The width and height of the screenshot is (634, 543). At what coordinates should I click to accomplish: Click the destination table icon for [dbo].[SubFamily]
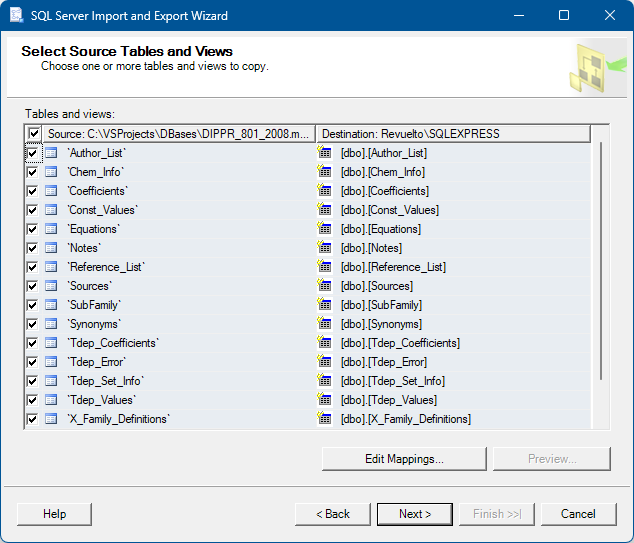324,304
